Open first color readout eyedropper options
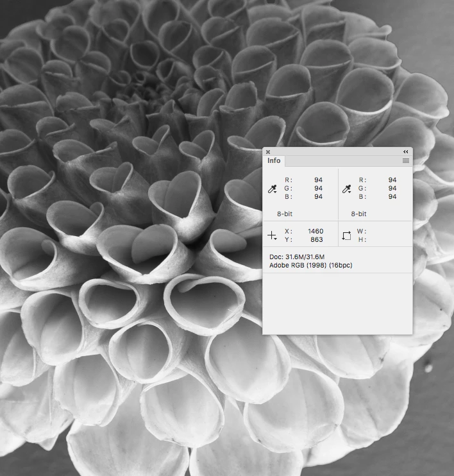 pos(273,189)
